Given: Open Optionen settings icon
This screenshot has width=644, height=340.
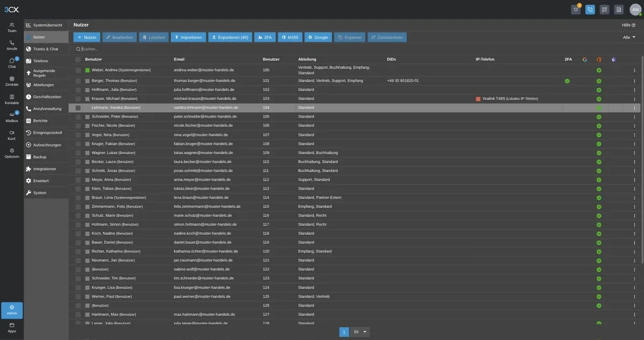Looking at the screenshot, I should pos(12,153).
